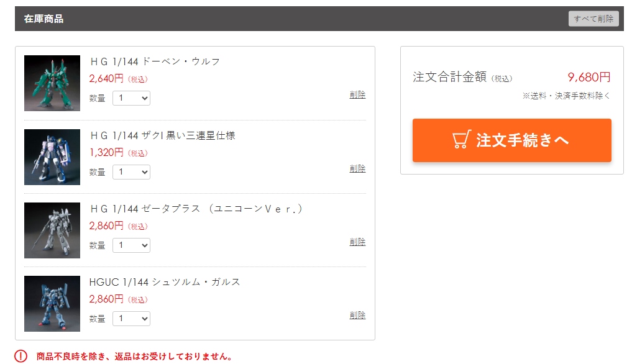Viewport: 632px width, 364px height.
Task: Open quantity dropdown for ゼータプラス
Action: [131, 245]
